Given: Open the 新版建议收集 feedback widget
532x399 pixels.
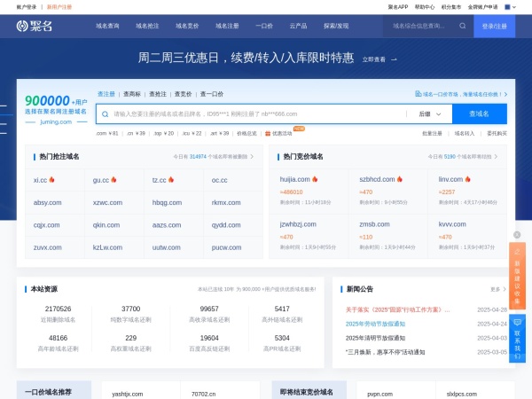Looking at the screenshot, I should (x=517, y=276).
